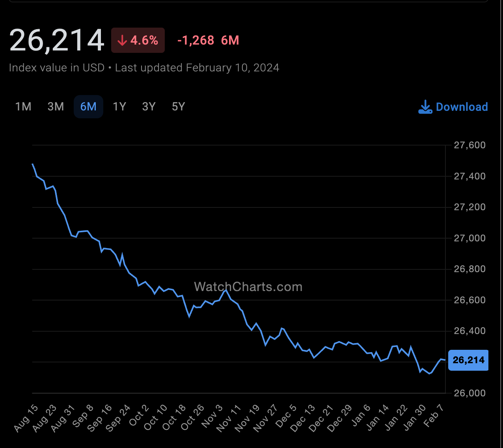This screenshot has height=448, width=503.
Task: Click the blue 26,214 current price label
Action: click(x=468, y=360)
